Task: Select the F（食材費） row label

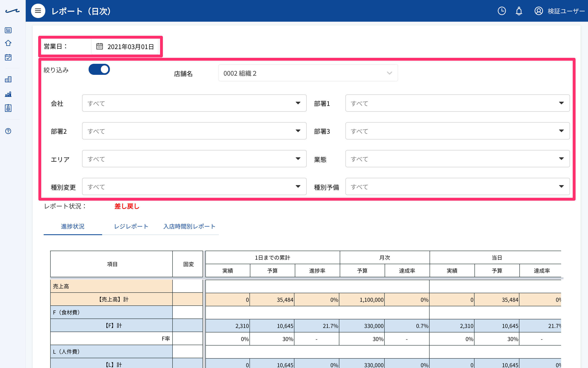Action: point(111,313)
